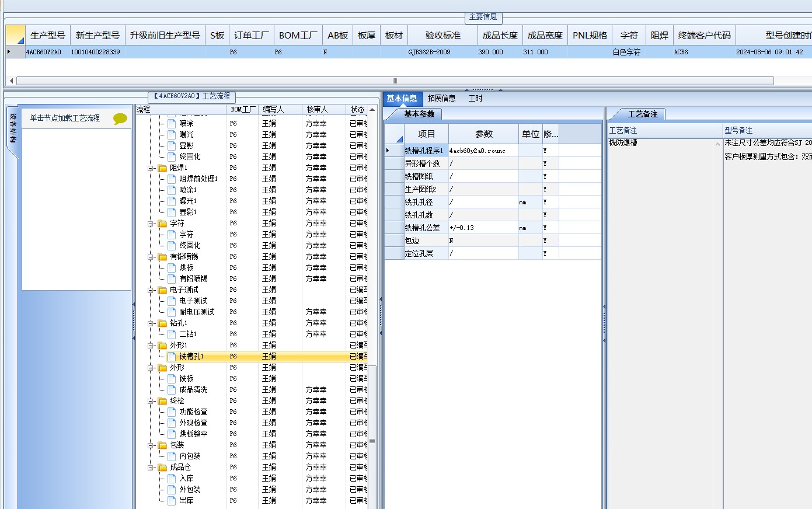Collapse the 电子测试 folder node
The image size is (812, 509).
click(x=151, y=290)
